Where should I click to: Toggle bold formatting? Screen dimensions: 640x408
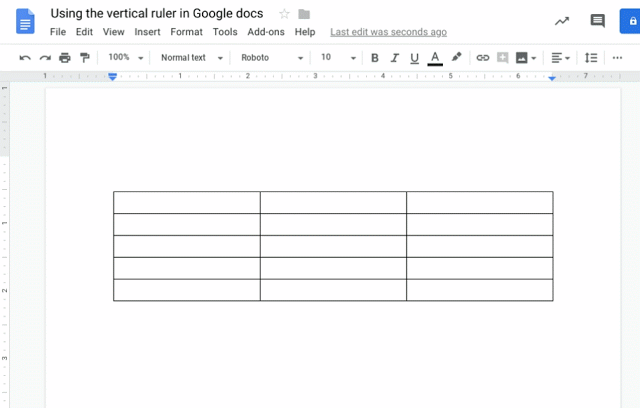[x=375, y=58]
